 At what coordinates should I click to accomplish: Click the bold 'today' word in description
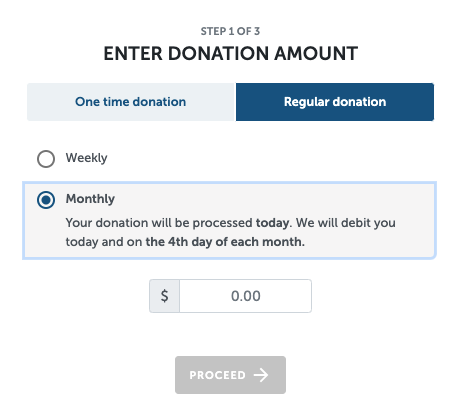[x=272, y=223]
